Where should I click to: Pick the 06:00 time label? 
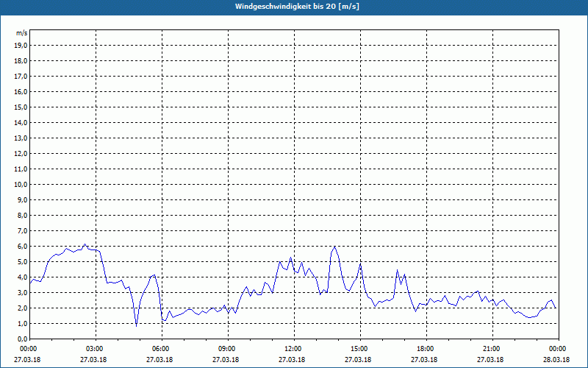(160, 349)
